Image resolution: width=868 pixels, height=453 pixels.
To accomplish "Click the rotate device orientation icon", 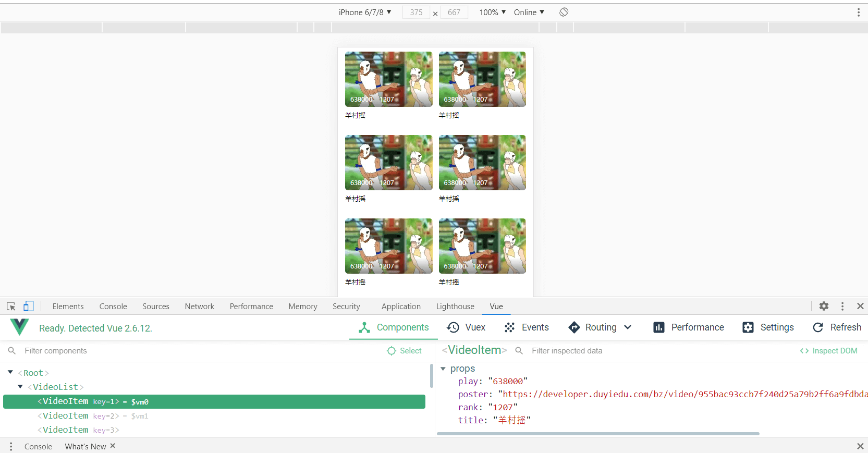I will (564, 12).
